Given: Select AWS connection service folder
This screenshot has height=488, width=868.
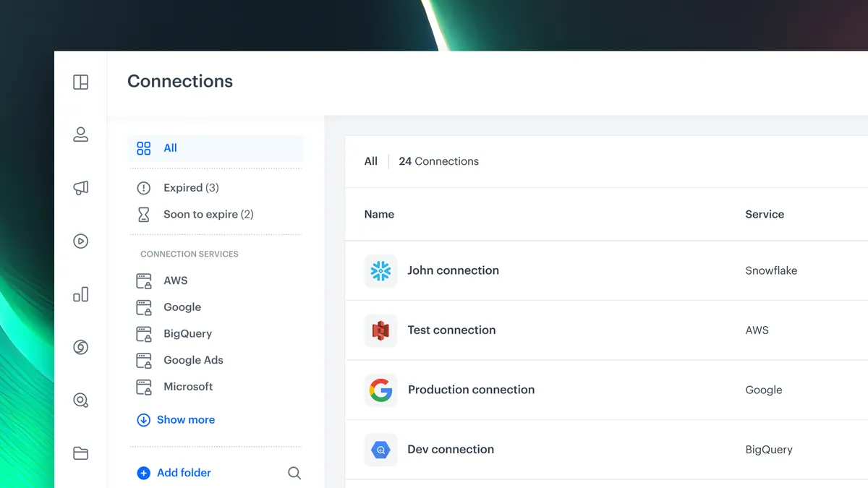Looking at the screenshot, I should click(x=175, y=281).
